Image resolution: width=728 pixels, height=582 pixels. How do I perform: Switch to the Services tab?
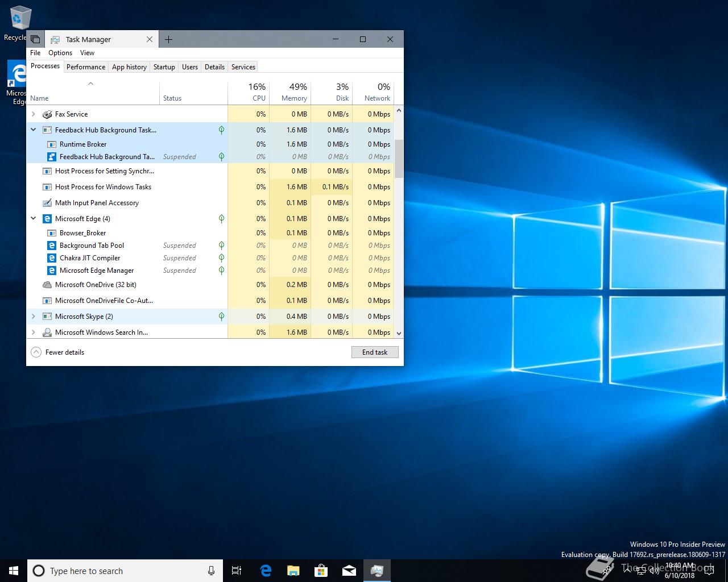tap(243, 67)
